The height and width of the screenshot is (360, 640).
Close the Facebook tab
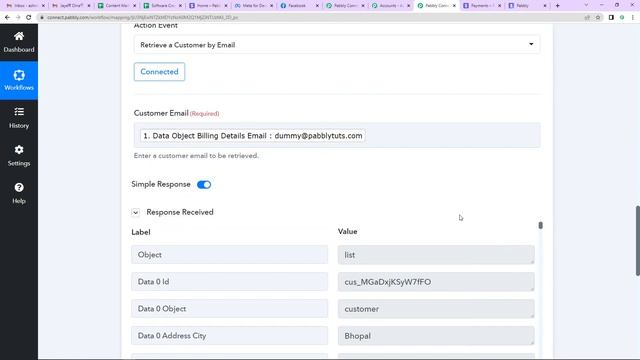pos(317,6)
